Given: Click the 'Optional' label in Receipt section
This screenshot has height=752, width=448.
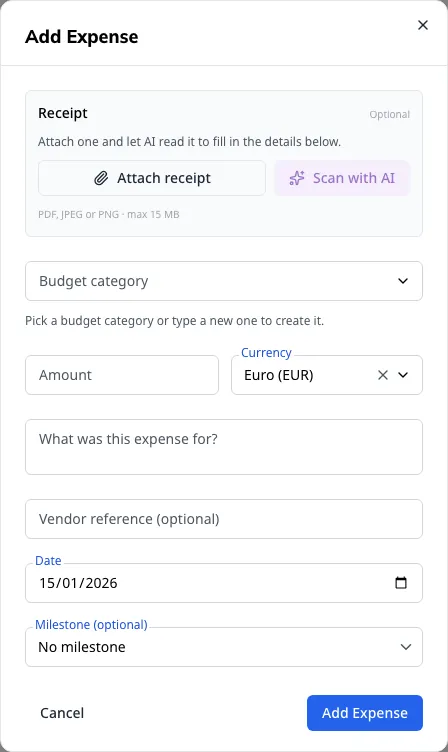Looking at the screenshot, I should click(389, 115).
